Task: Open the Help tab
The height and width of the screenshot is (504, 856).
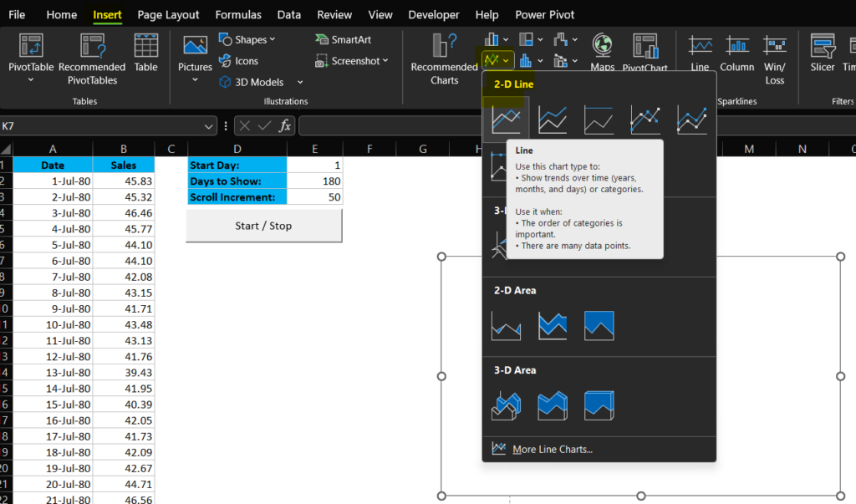Action: [x=487, y=15]
